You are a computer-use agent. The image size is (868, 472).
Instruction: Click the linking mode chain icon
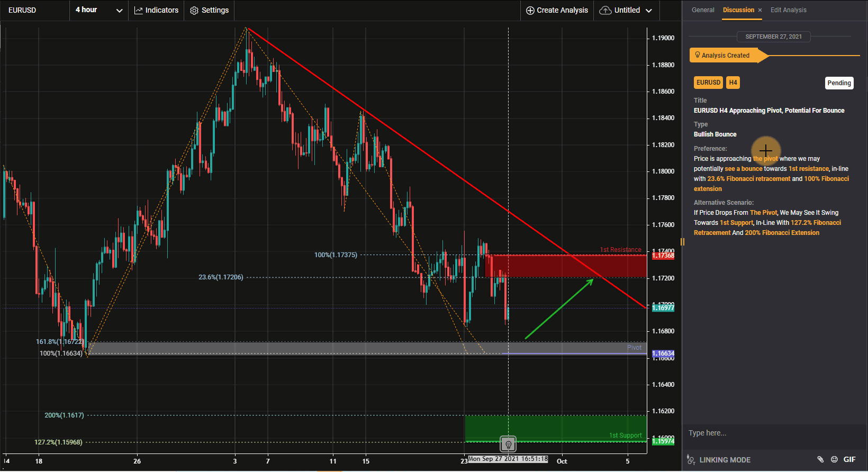click(691, 460)
